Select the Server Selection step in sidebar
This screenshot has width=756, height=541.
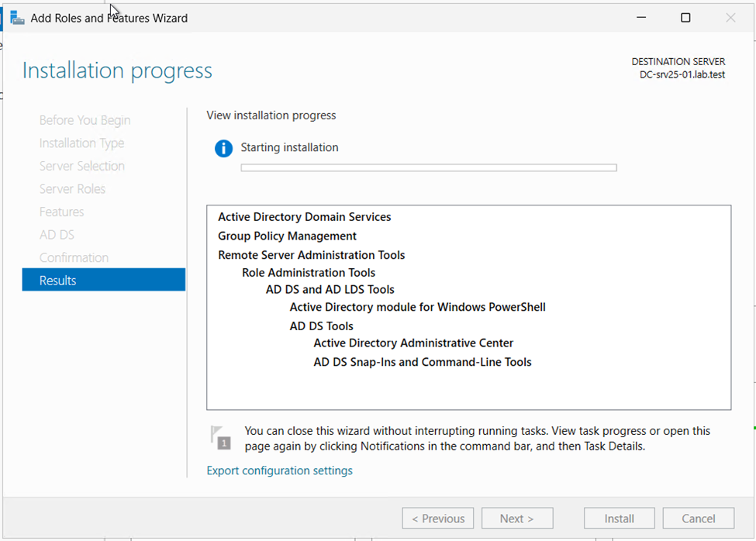click(82, 166)
